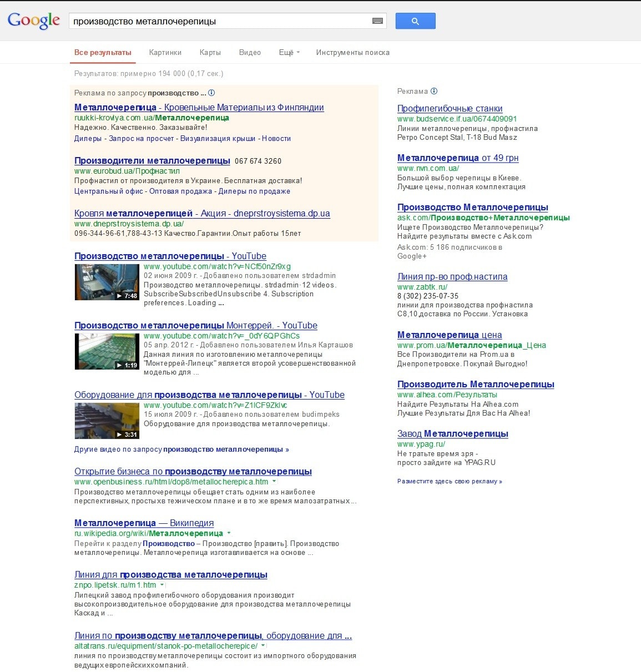641x672 pixels.
Task: Click info icon beside right-column 'Реклама'
Action: 434,91
